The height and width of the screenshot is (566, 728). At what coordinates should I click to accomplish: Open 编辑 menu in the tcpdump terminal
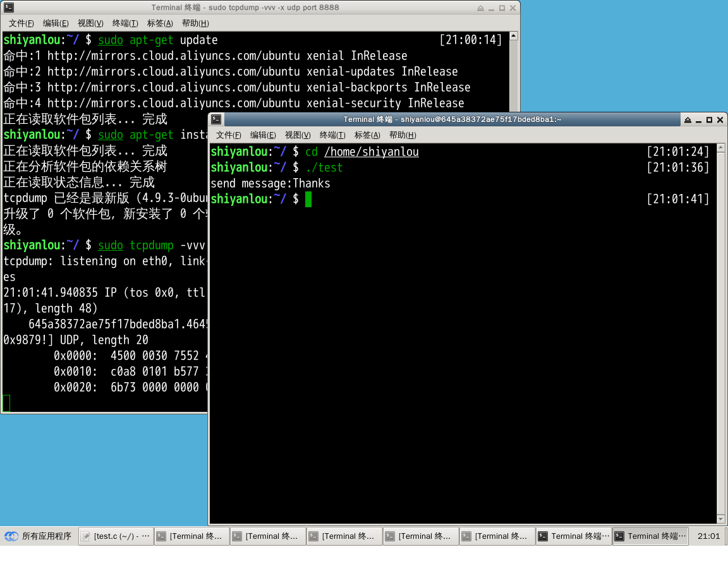56,23
